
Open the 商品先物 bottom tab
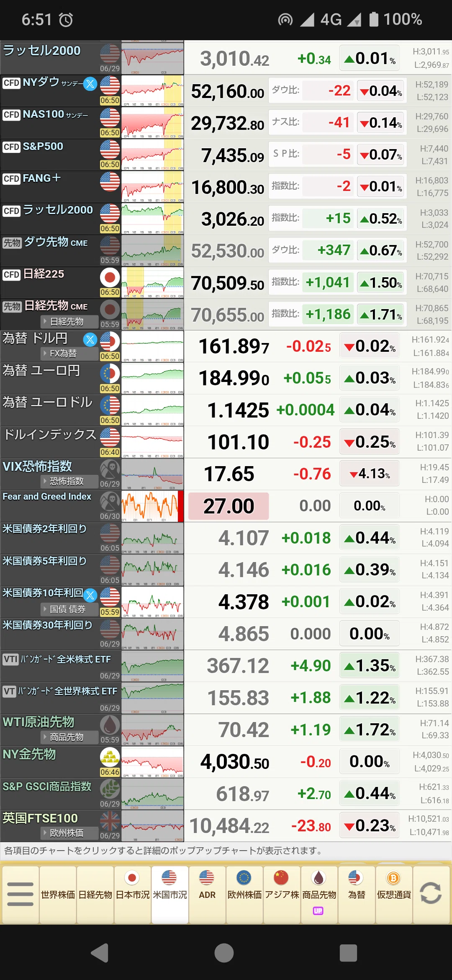319,894
